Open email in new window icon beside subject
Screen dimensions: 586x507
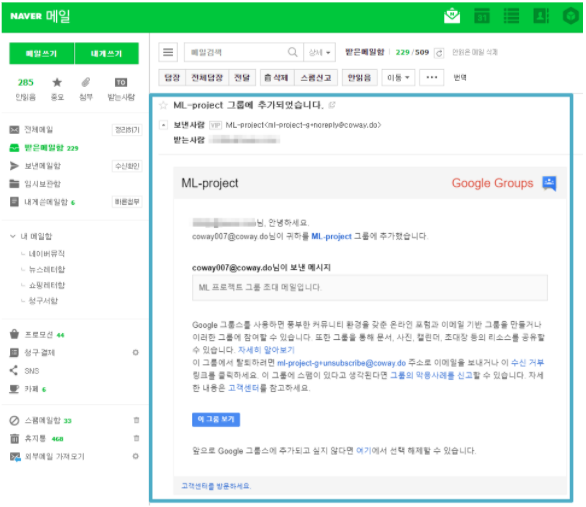pos(332,105)
